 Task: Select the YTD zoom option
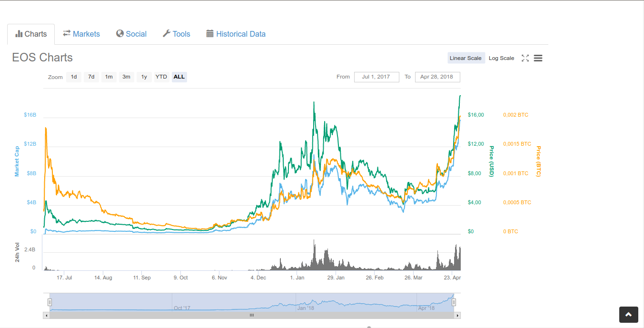click(x=161, y=77)
